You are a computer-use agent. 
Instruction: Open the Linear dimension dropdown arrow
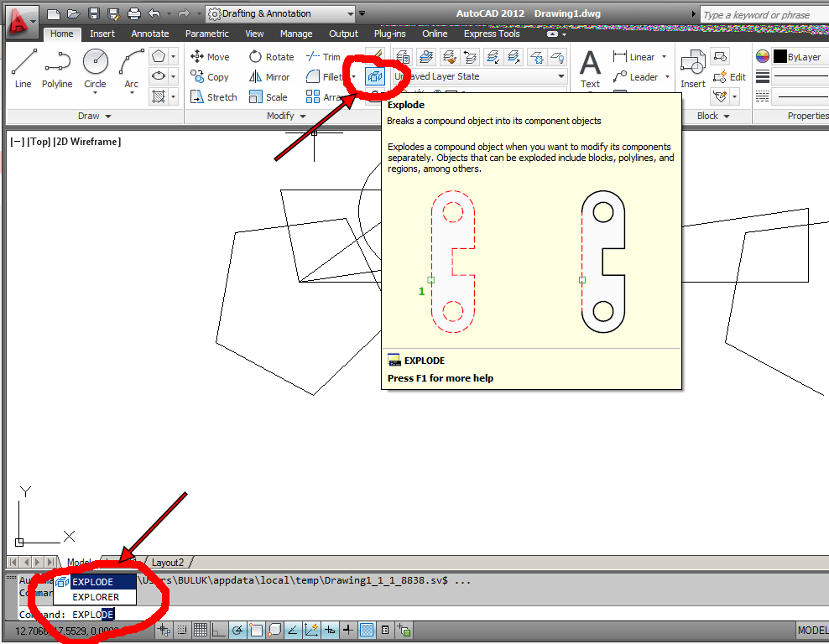pyautogui.click(x=664, y=56)
